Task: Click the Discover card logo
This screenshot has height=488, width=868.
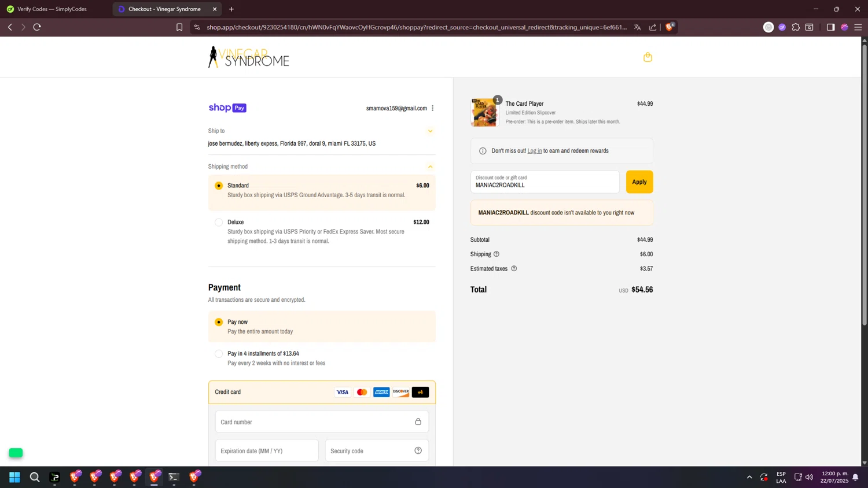Action: (400, 392)
